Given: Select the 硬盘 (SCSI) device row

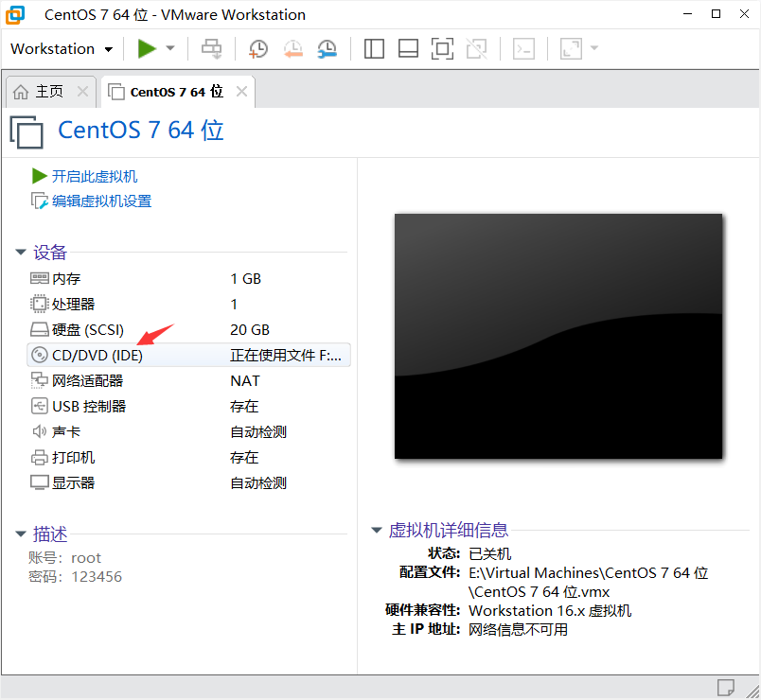Looking at the screenshot, I should click(x=188, y=330).
